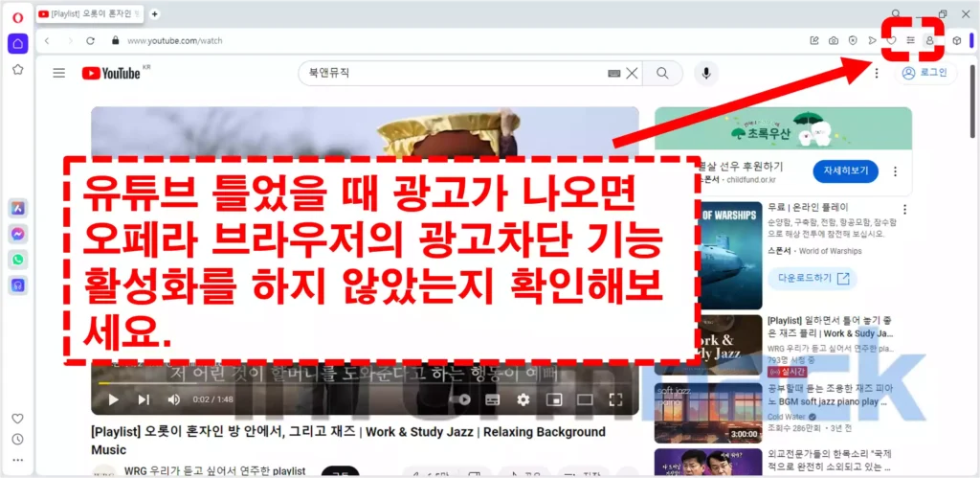Open bookmarks star in Opera sidebar
The width and height of the screenshot is (980, 478).
click(18, 69)
